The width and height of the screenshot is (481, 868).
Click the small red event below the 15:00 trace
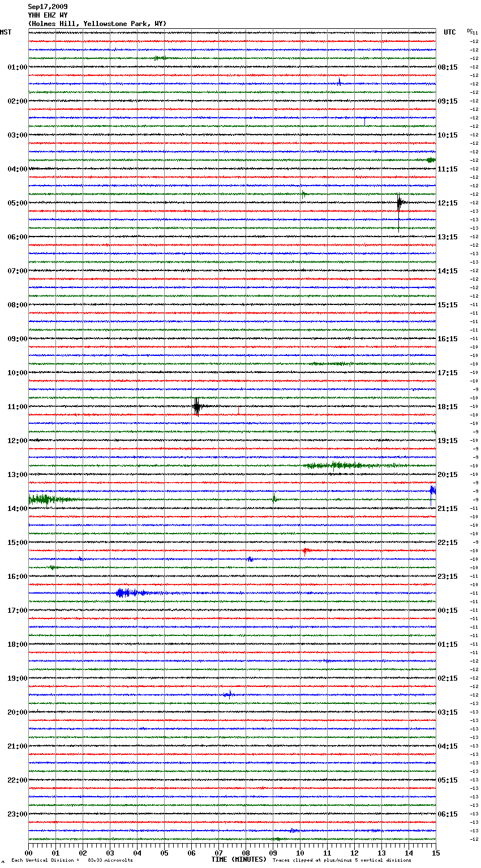click(306, 551)
